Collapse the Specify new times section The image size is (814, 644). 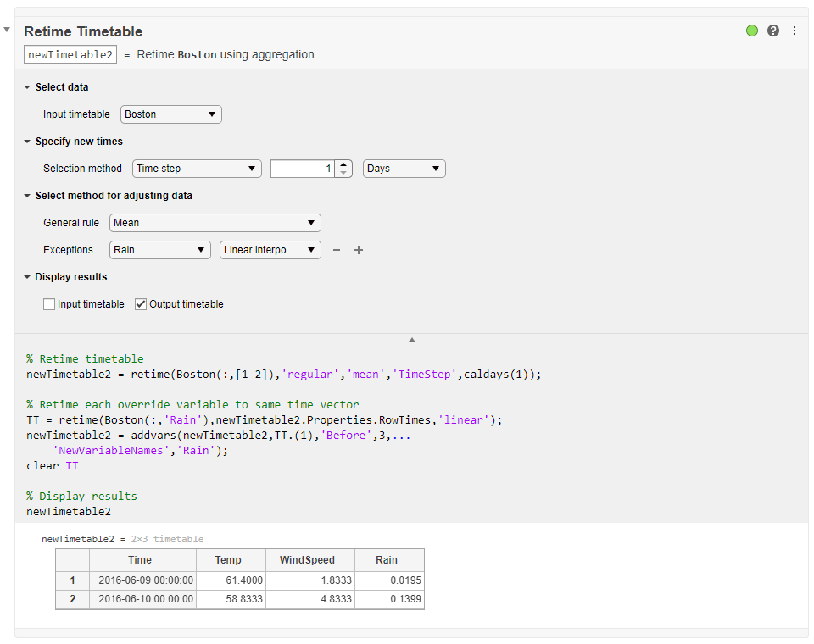pyautogui.click(x=28, y=142)
